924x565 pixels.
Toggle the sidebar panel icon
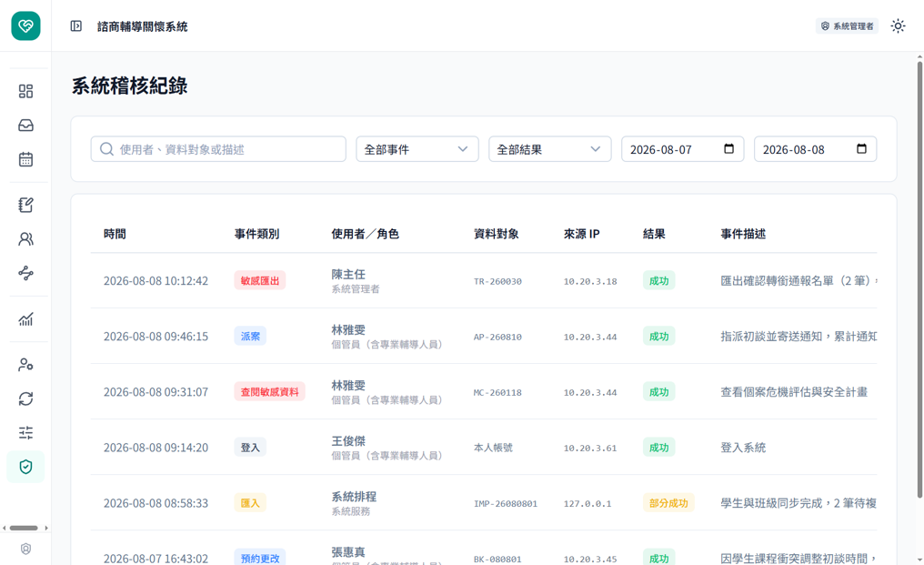(x=76, y=26)
